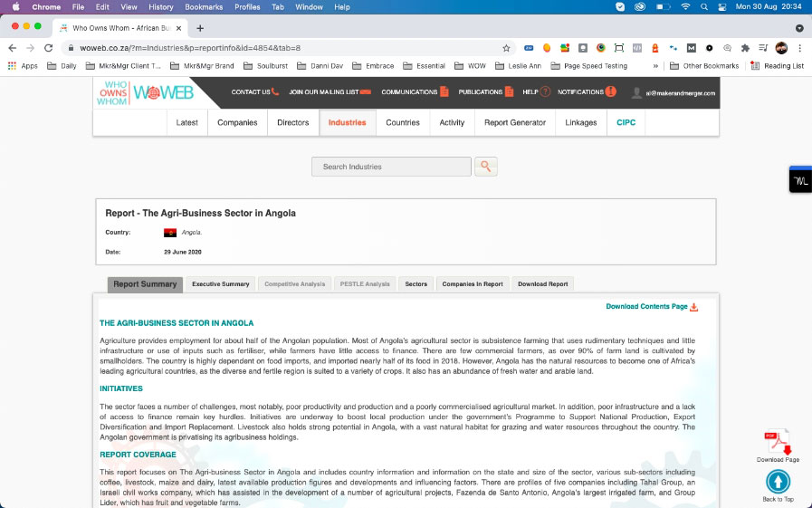The height and width of the screenshot is (508, 812).
Task: Open Notifications in the header
Action: pyautogui.click(x=587, y=92)
